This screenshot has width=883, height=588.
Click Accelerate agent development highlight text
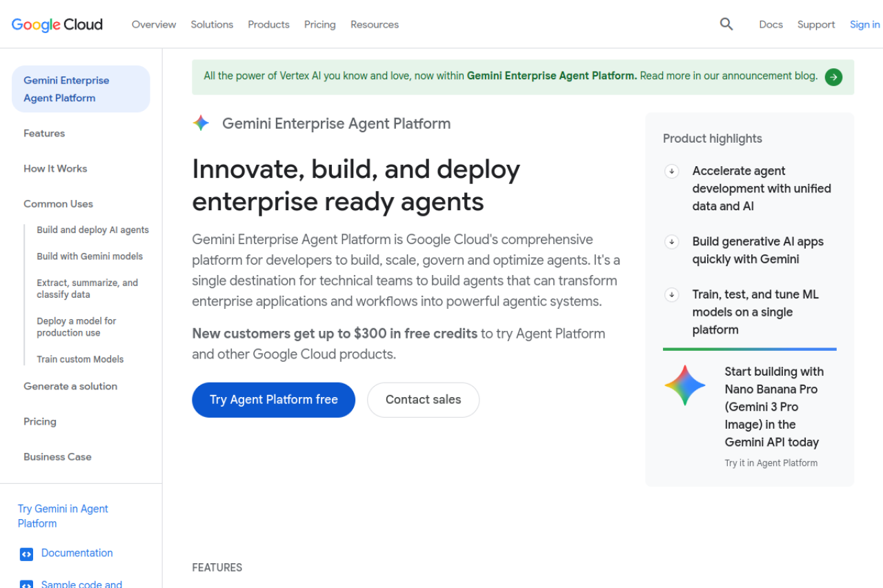762,189
